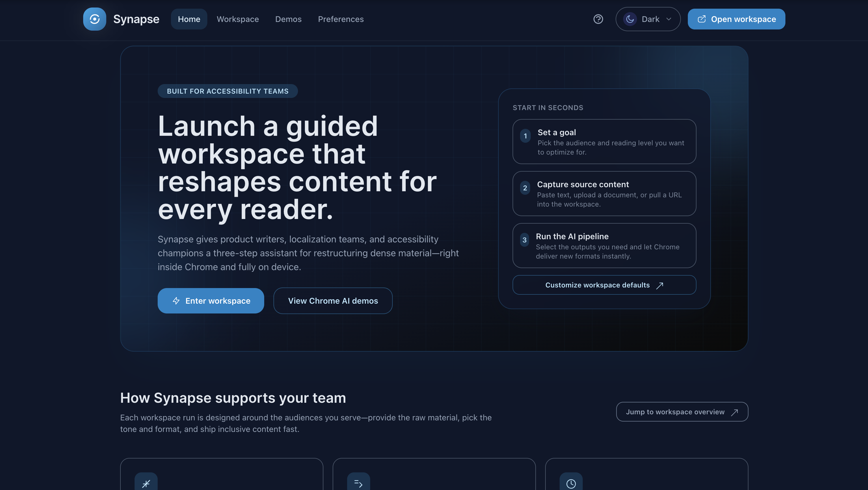This screenshot has height=490, width=868.
Task: Open the Preferences nav item
Action: [x=341, y=19]
